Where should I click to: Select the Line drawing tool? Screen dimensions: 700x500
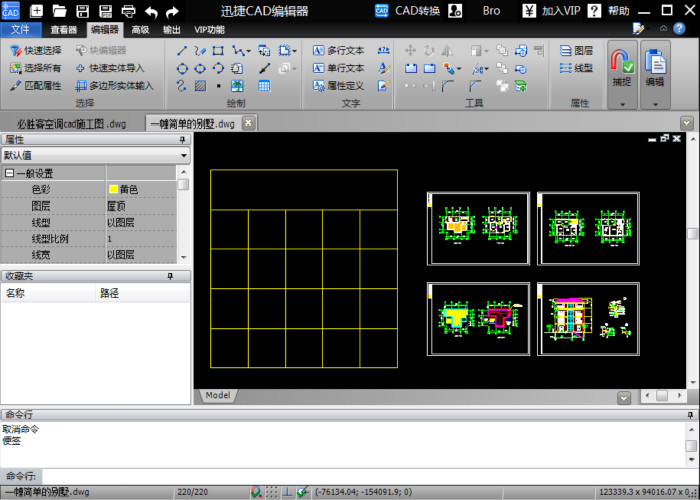point(182,50)
